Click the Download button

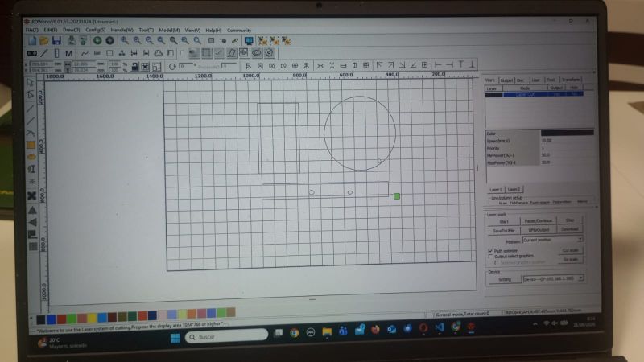570,229
